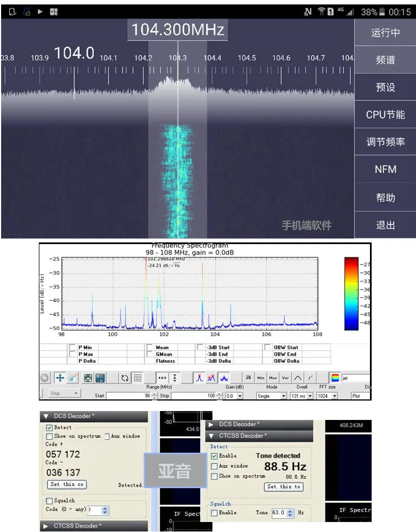Toggle the dotted grid icon
The height and width of the screenshot is (532, 416).
point(138,378)
